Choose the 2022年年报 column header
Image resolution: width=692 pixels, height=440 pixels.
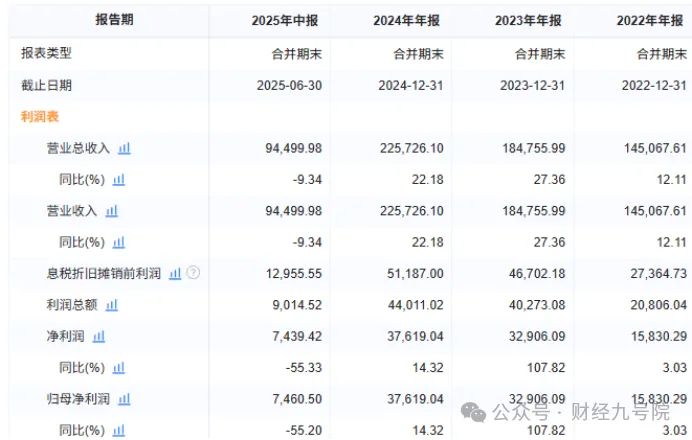point(650,20)
